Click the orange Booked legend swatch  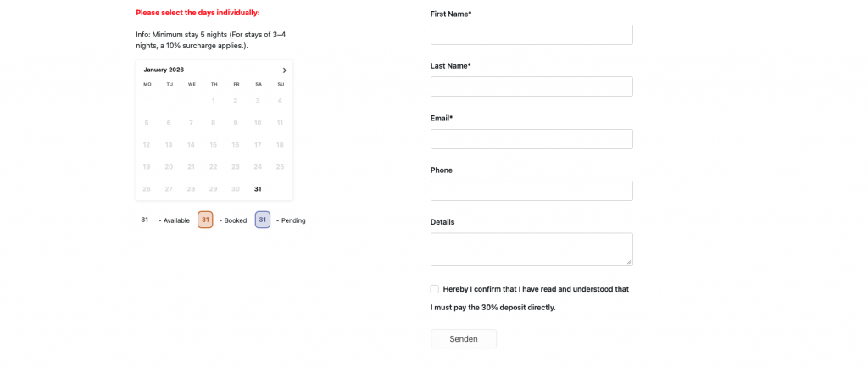pyautogui.click(x=205, y=220)
